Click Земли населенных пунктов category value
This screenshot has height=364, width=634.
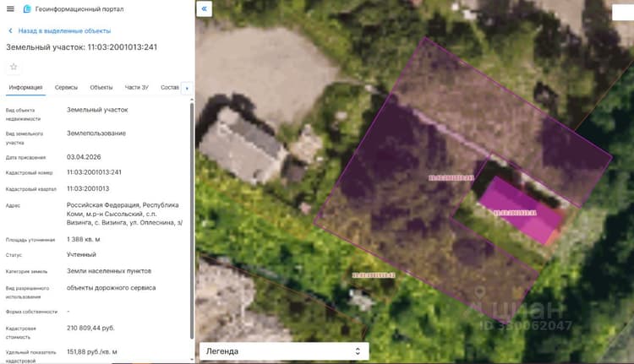click(109, 271)
